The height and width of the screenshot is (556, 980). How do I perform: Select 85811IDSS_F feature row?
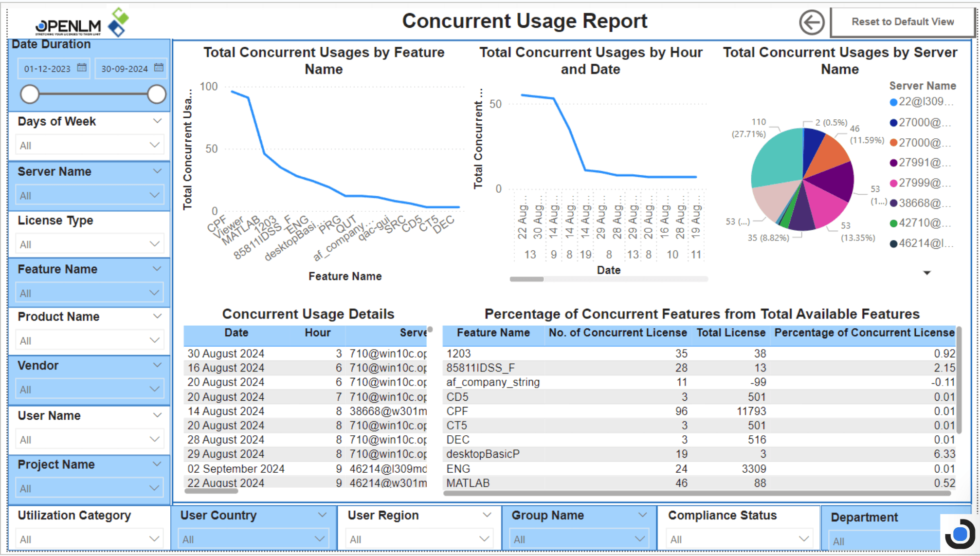[700, 368]
